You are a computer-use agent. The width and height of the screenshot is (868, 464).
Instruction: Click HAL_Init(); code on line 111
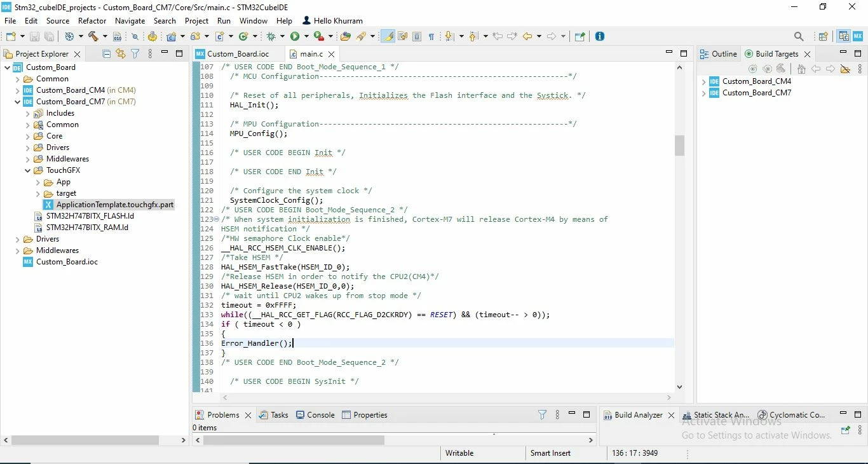click(x=254, y=105)
